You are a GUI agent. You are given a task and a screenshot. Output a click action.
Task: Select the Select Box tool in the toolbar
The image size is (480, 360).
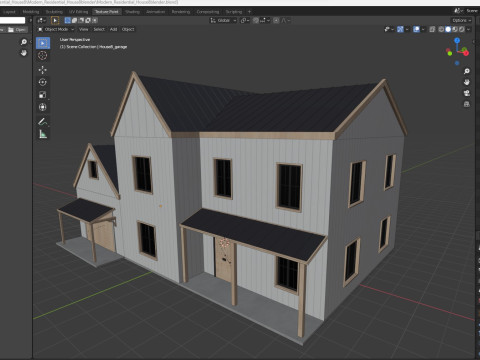[43, 43]
